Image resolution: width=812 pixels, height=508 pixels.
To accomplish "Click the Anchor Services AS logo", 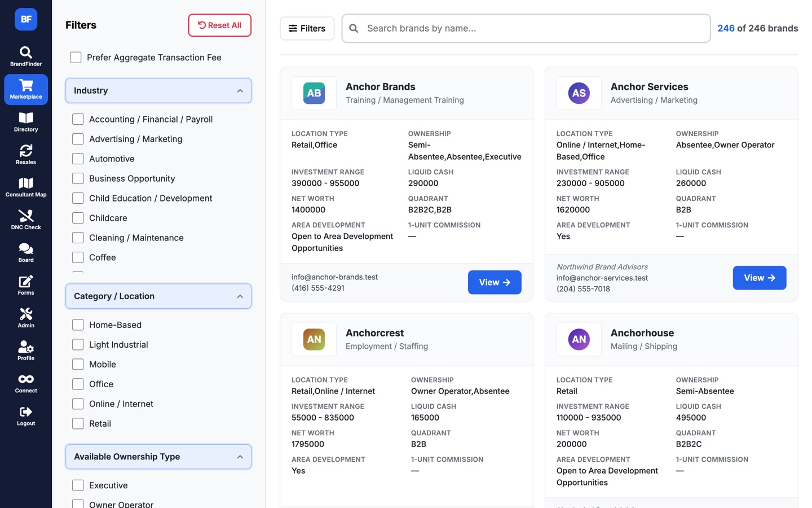I will 579,93.
